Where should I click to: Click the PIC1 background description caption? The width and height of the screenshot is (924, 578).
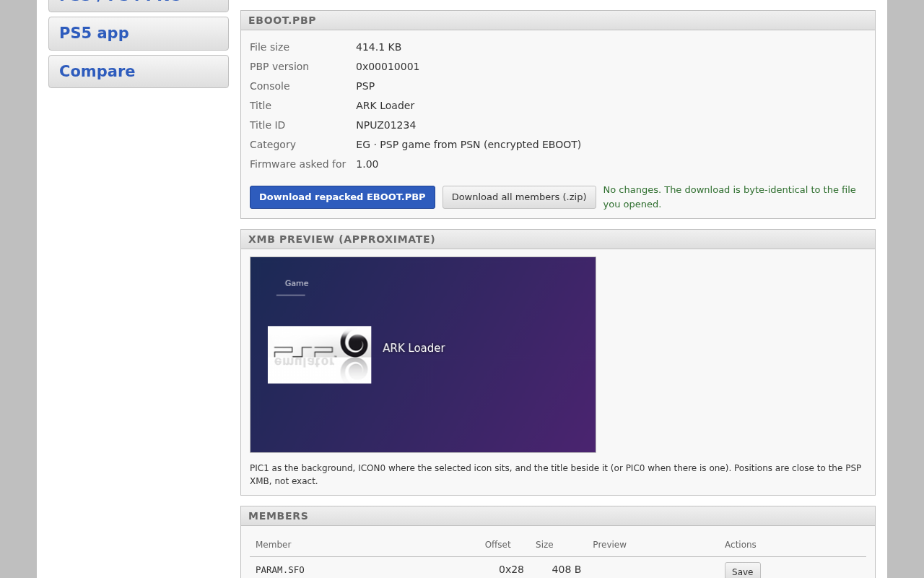click(x=556, y=475)
